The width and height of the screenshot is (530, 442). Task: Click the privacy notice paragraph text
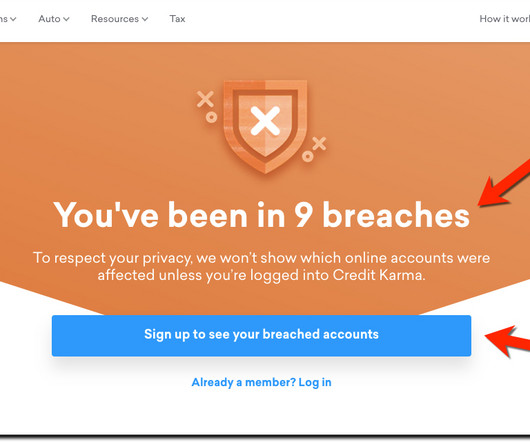point(261,266)
